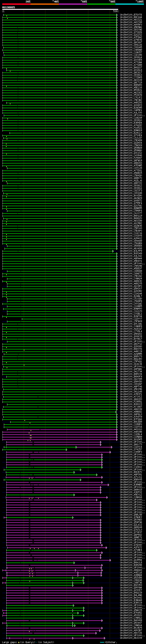This screenshot has width=146, height=644.
Task: Select hit label UniRef100_O93814
Action: (x=131, y=58)
